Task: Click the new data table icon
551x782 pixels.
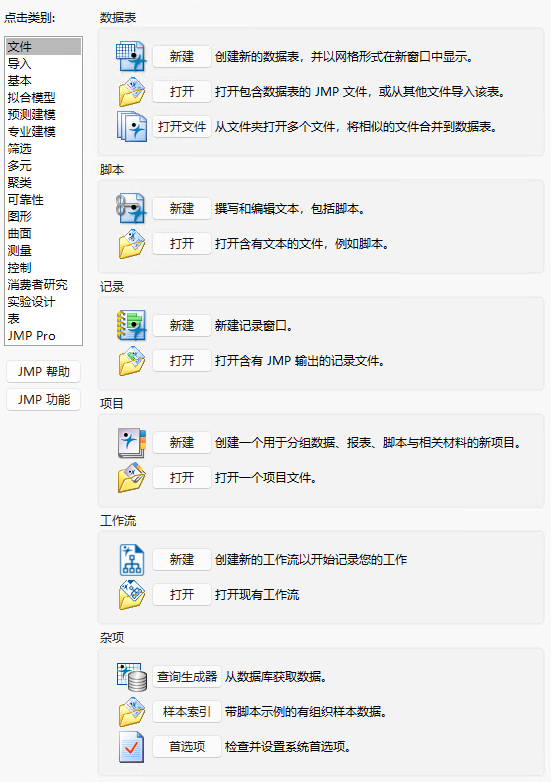Action: pos(131,56)
